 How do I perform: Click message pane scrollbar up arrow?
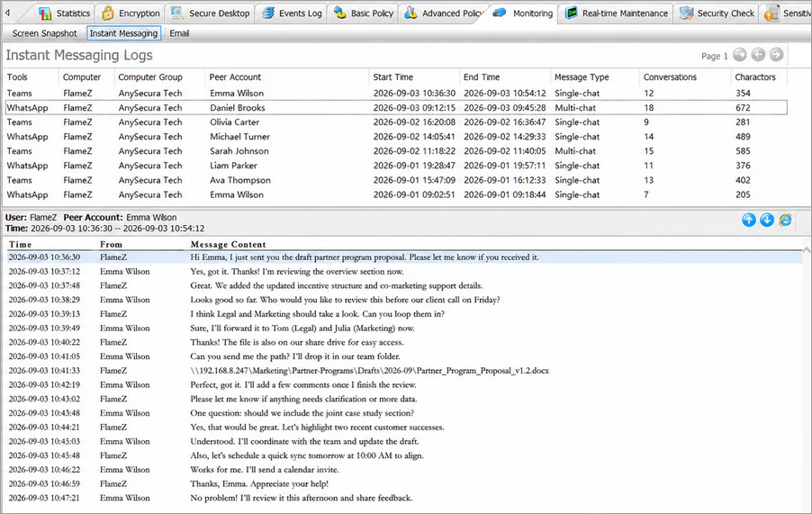(x=807, y=249)
